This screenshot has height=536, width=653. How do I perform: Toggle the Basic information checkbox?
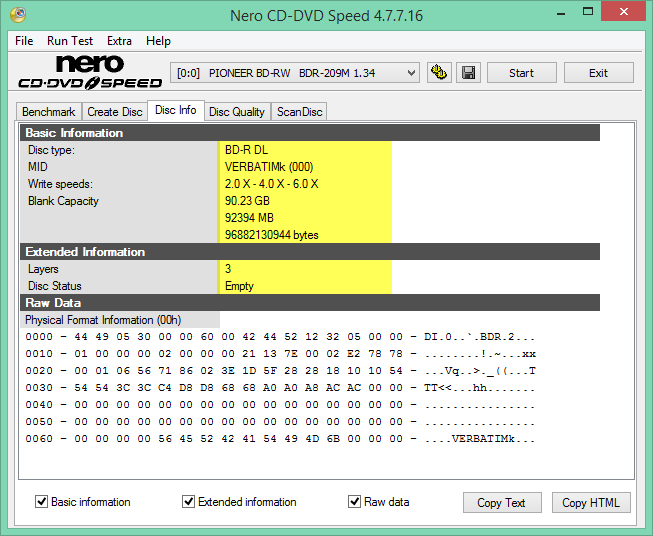click(41, 501)
